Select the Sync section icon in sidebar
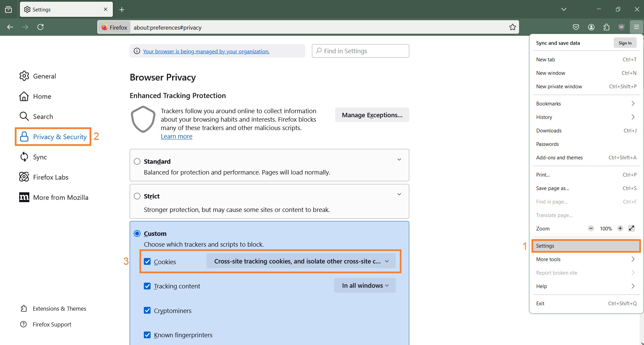Screen dimensions: 644x345 (24, 157)
